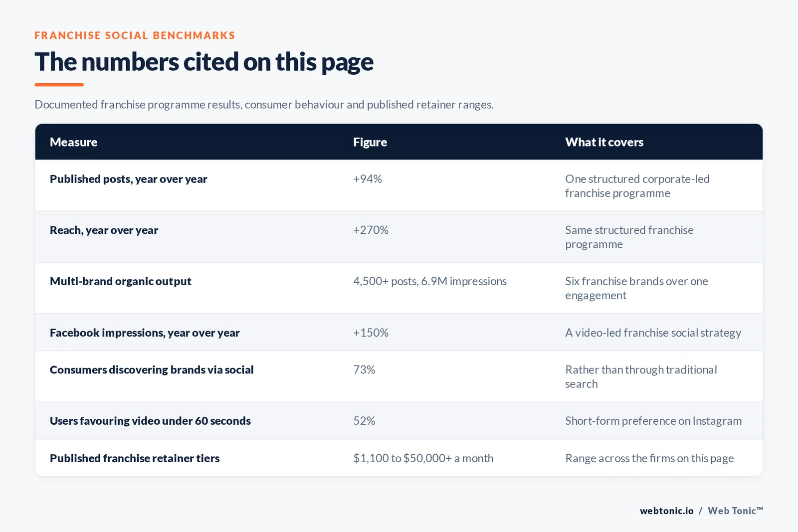Screen dimensions: 798x532
Task: Click 'Facebook impressions, year over year' label
Action: pos(145,333)
